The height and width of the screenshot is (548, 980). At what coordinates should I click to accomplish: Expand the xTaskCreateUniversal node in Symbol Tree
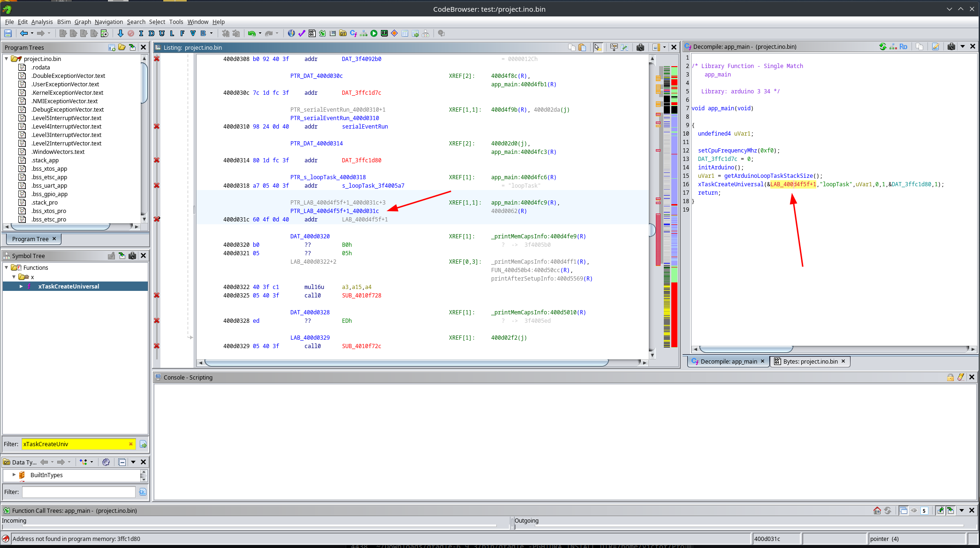pos(21,286)
